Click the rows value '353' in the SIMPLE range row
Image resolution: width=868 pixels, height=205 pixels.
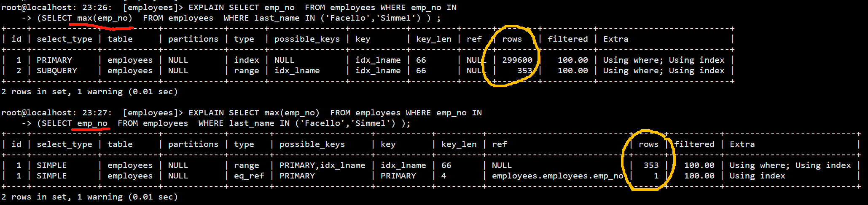tap(651, 165)
